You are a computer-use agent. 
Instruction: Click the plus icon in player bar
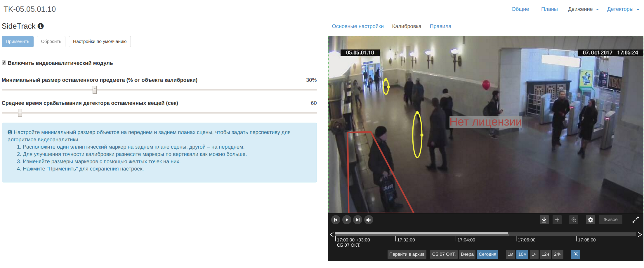557,220
